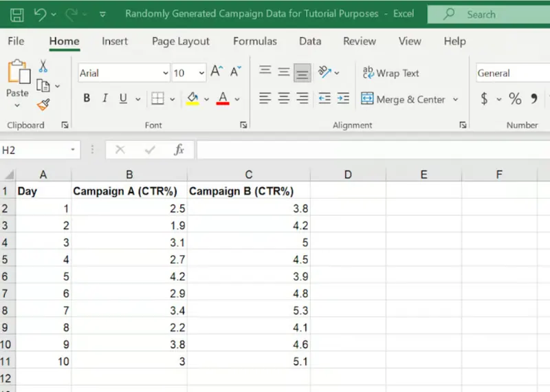Click the Insert Function fx icon
550x392 pixels.
(x=179, y=150)
